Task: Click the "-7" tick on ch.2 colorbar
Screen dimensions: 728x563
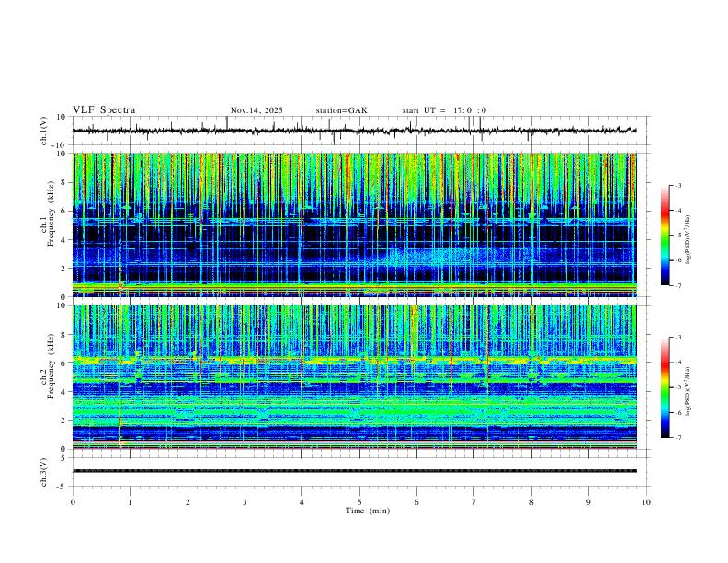Action: pyautogui.click(x=677, y=438)
